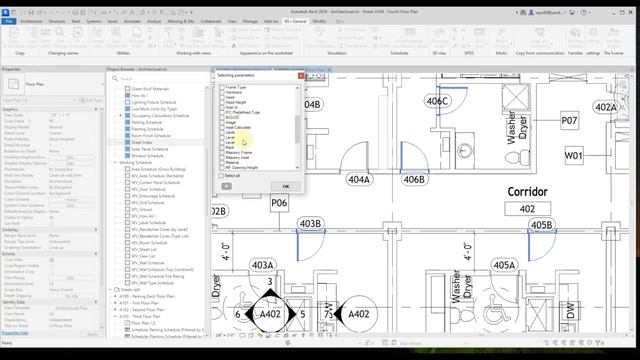Click the parameter list scroll-down arrow
The image size is (640, 360).
click(x=297, y=167)
